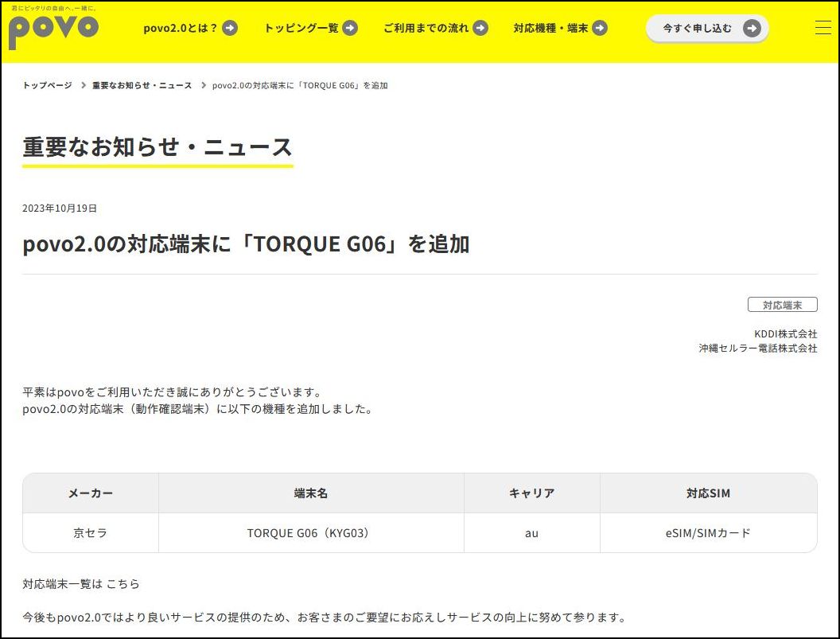The height and width of the screenshot is (639, 840).
Task: Click sentence 平素はpovoをご利用いただき誠にありがとうございます
Action: point(173,392)
